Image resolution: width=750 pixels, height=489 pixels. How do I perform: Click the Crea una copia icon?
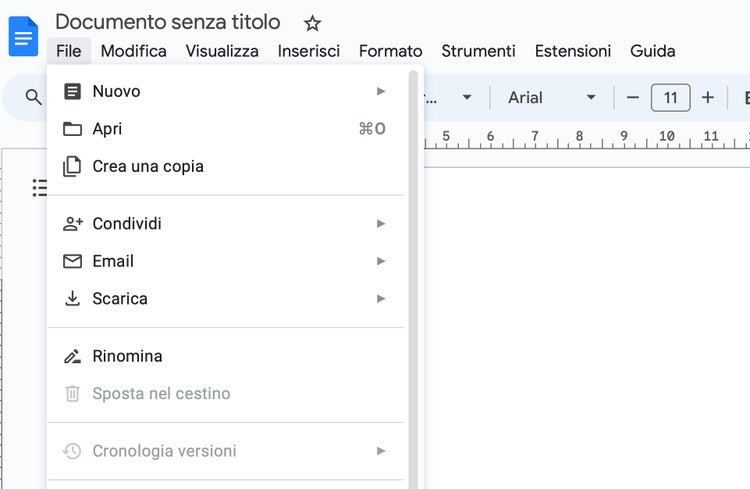tap(72, 166)
